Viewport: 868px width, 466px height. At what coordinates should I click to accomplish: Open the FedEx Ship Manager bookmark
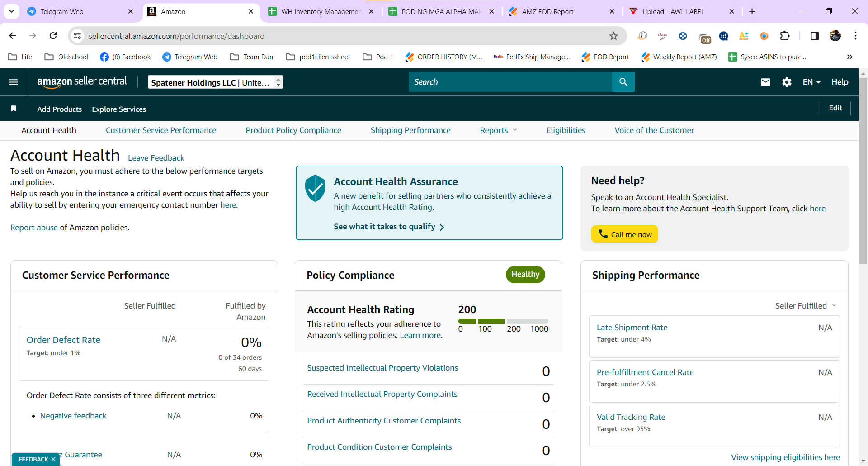pyautogui.click(x=532, y=57)
